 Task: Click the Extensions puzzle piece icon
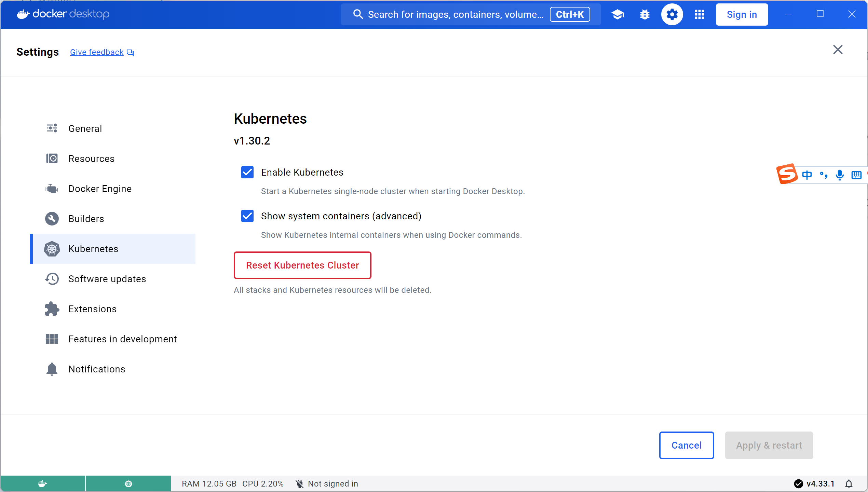pyautogui.click(x=52, y=309)
